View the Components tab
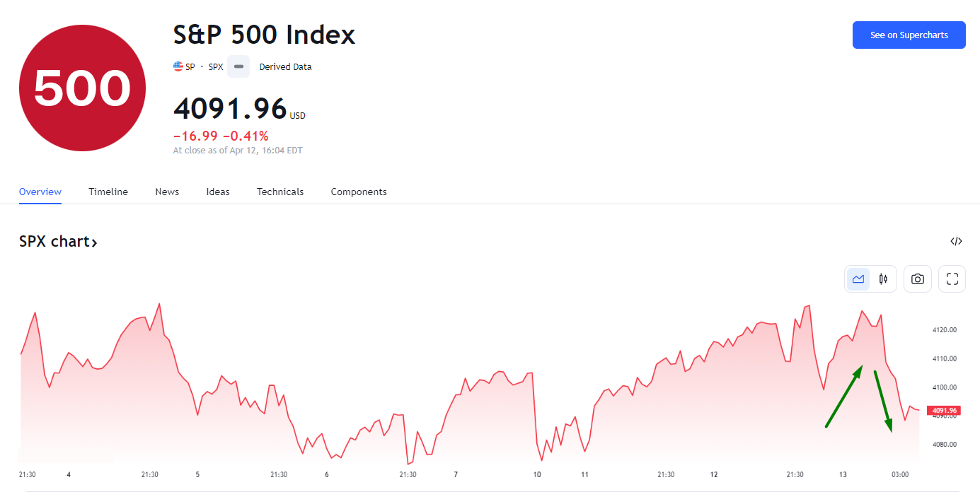The image size is (980, 492). (x=359, y=192)
